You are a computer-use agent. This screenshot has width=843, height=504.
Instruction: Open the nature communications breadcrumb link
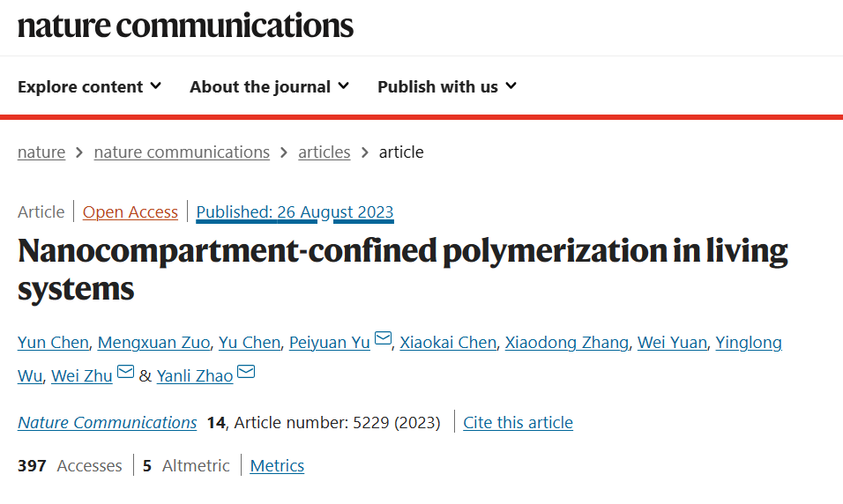(182, 152)
